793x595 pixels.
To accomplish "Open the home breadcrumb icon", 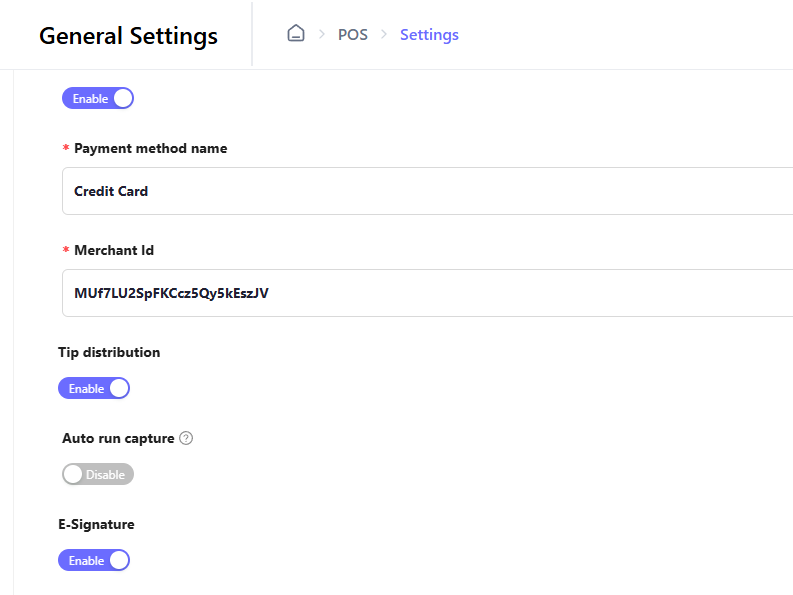I will [296, 33].
